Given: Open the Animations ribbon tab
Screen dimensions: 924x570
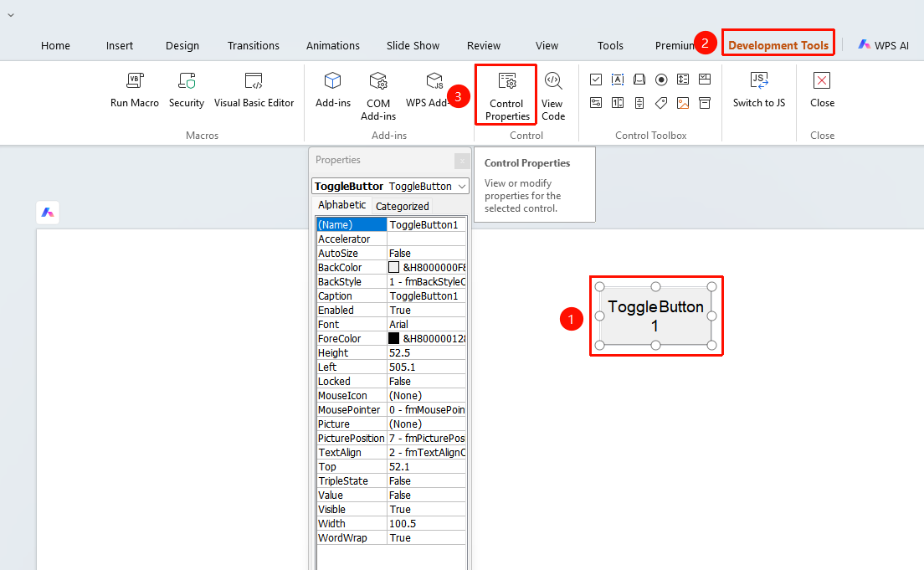Looking at the screenshot, I should [x=333, y=45].
